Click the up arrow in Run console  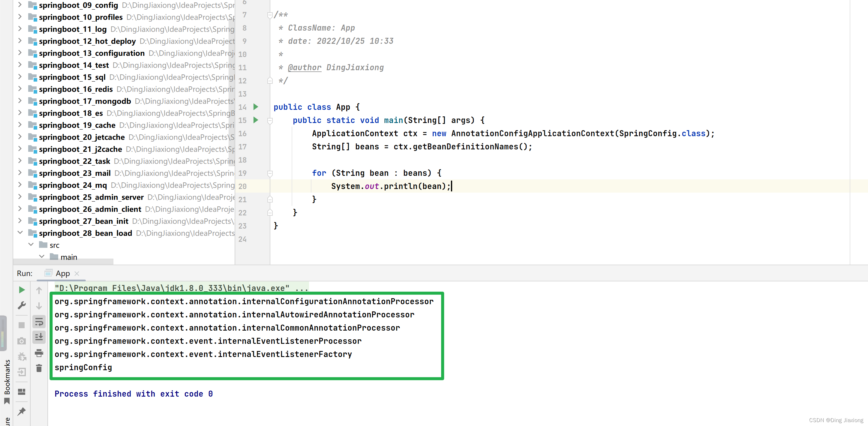pos(39,290)
